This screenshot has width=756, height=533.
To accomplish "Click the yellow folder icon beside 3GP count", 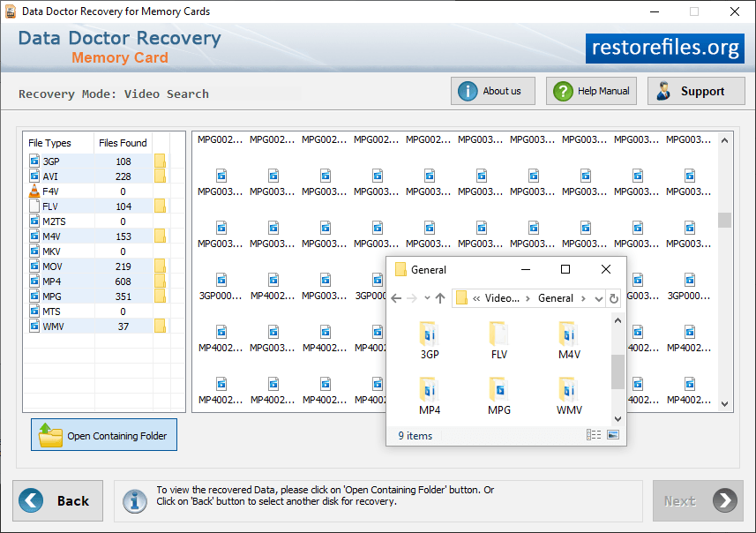I will click(x=160, y=161).
